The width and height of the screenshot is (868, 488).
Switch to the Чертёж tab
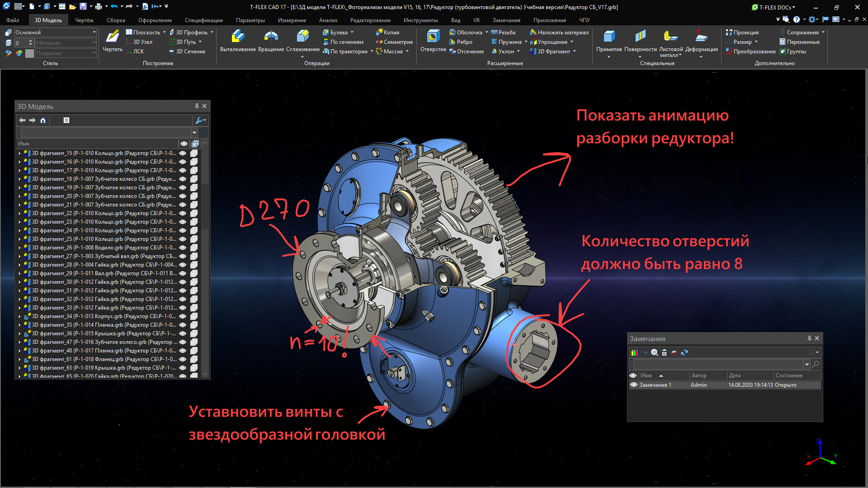pos(84,20)
